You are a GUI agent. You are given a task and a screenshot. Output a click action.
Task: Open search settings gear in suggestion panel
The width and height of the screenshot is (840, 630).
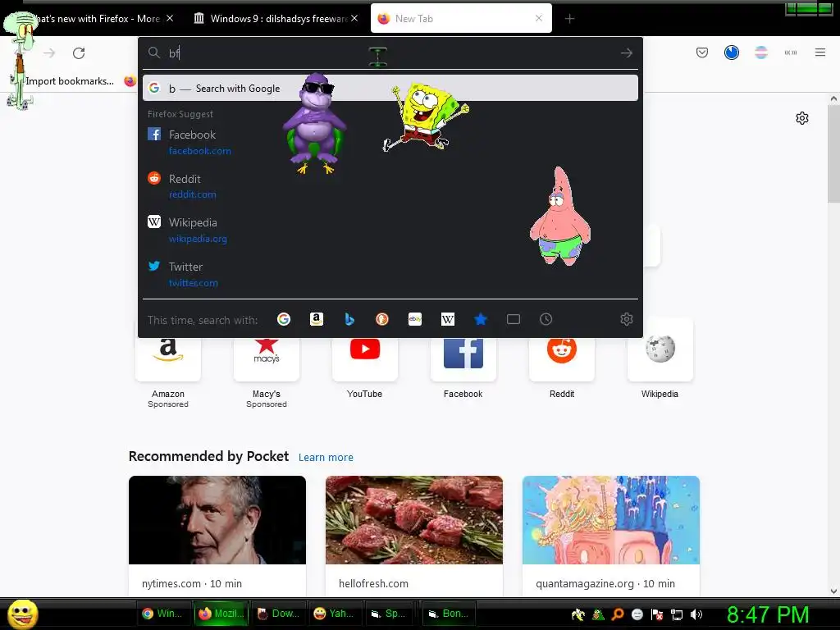tap(626, 319)
